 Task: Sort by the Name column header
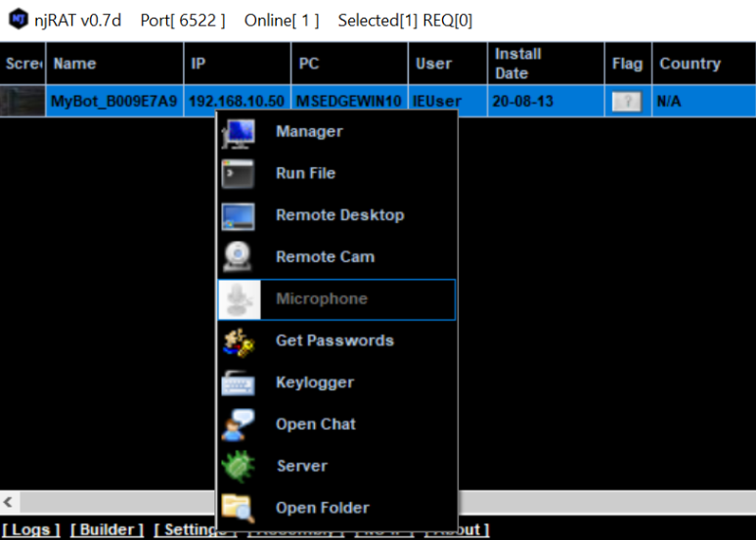click(x=114, y=64)
